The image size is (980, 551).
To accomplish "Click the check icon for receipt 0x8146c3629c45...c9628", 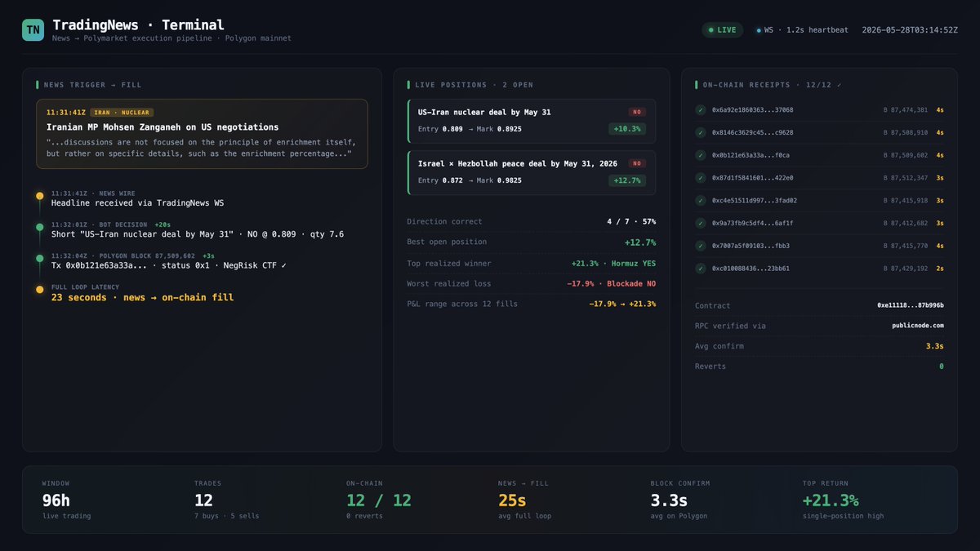I will [x=701, y=132].
